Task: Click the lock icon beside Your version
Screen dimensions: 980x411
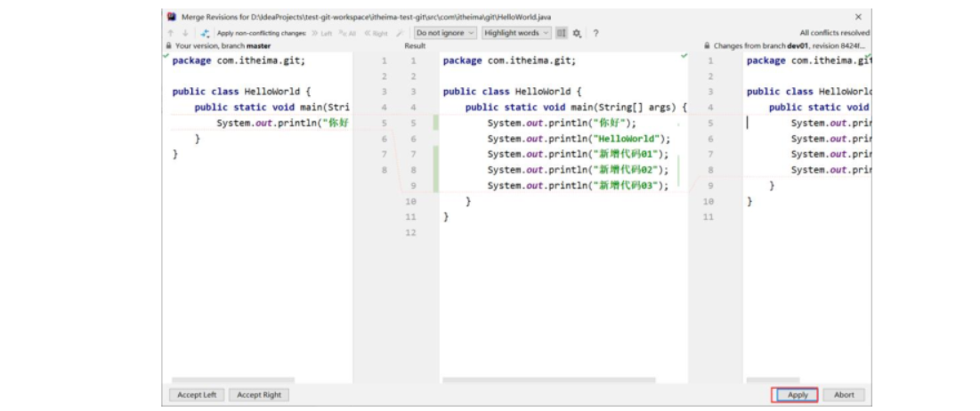Action: click(x=169, y=45)
